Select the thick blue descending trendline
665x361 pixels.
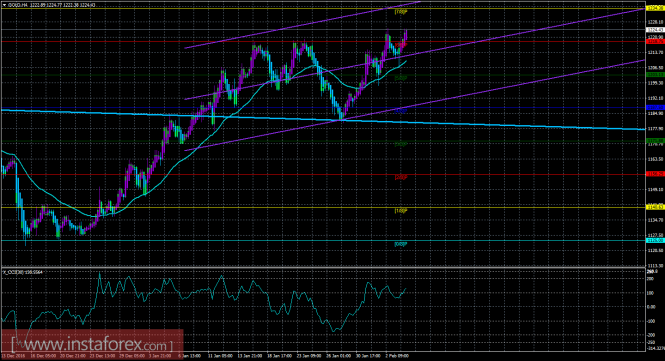[509, 125]
